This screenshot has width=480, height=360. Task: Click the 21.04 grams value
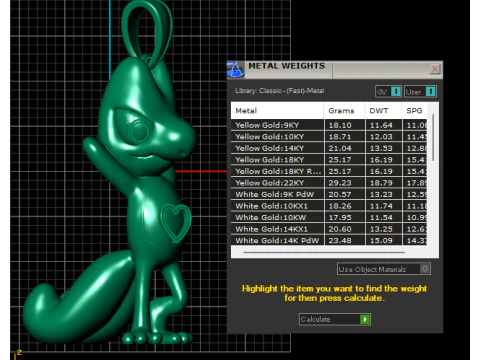click(x=340, y=148)
